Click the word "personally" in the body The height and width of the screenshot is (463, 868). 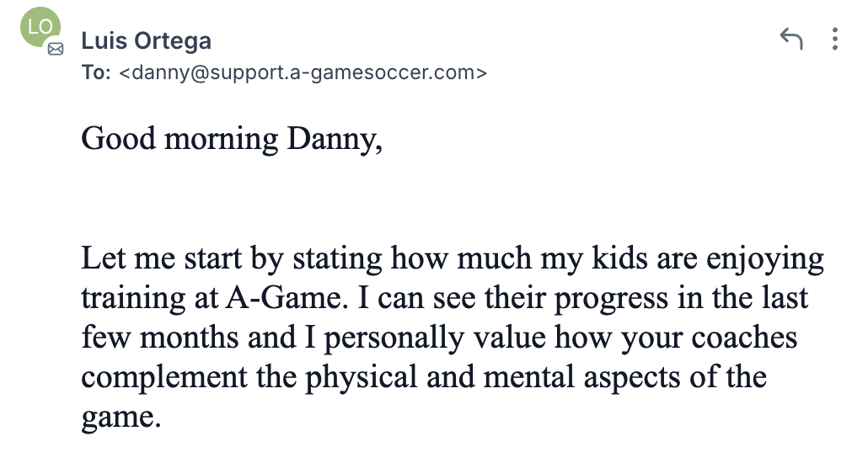click(394, 339)
